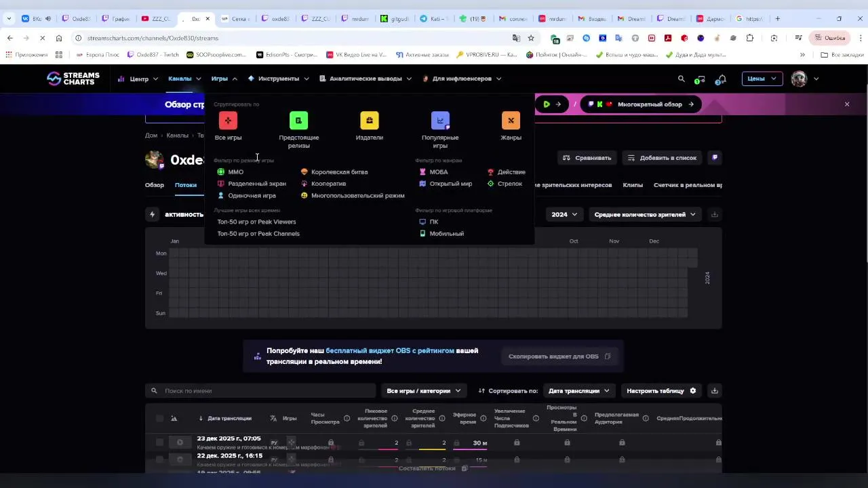Screen dimensions: 868x488
Task: Click the translate page icon in address bar
Action: click(516, 38)
